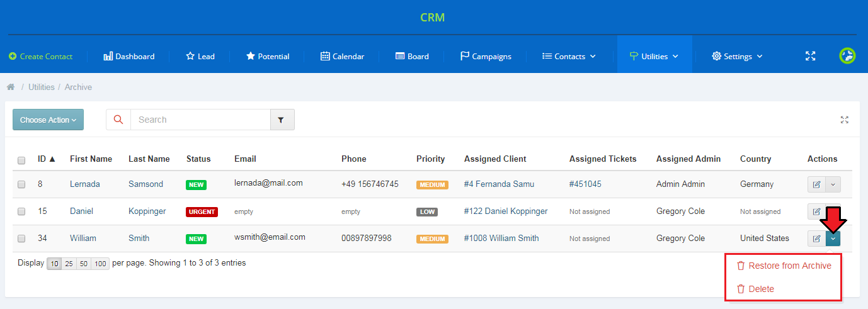
Task: Check the row with ID 15
Action: pos(21,211)
